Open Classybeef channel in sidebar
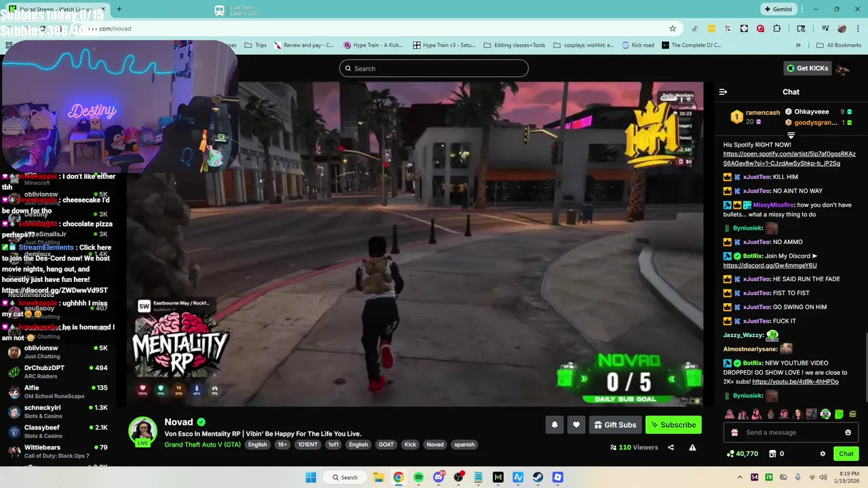The width and height of the screenshot is (868, 488). (x=58, y=432)
